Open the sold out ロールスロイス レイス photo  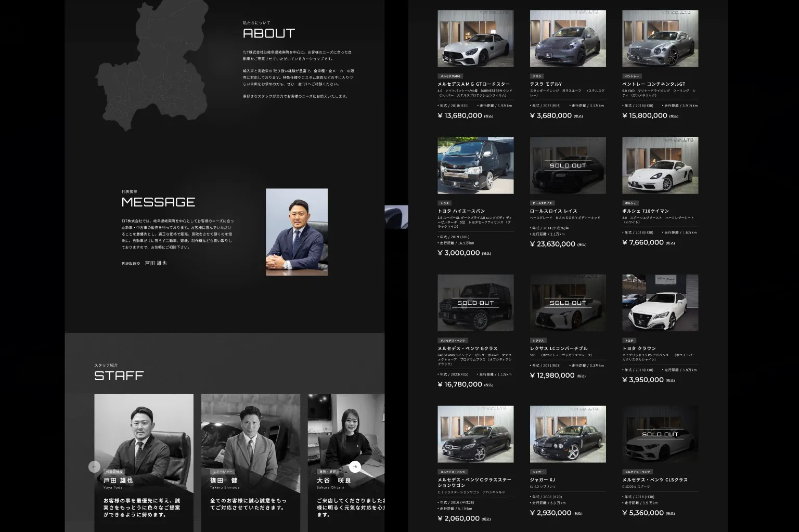[568, 165]
